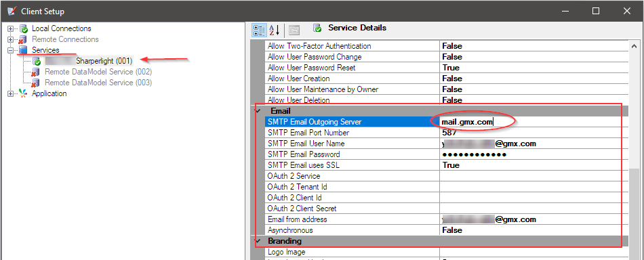Click the Asynchronous False value
Screen dimensions: 644x260
click(x=534, y=230)
